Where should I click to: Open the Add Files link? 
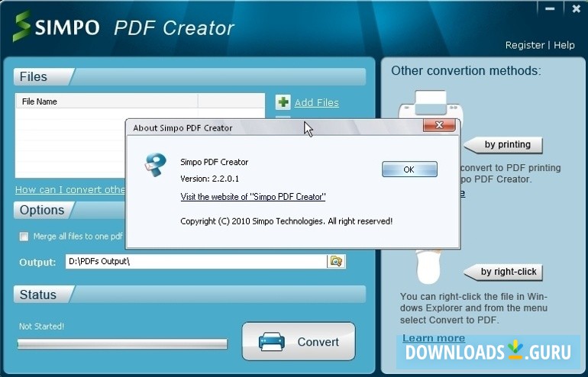pos(316,103)
